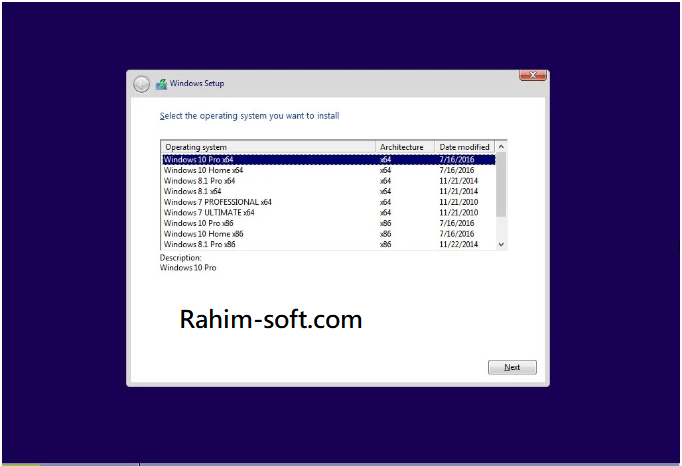Click the Windows Setup title icon
This screenshot has width=682, height=466.
click(x=161, y=84)
